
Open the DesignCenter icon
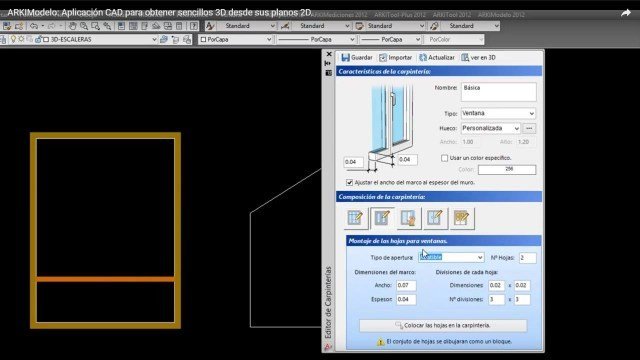[133, 26]
